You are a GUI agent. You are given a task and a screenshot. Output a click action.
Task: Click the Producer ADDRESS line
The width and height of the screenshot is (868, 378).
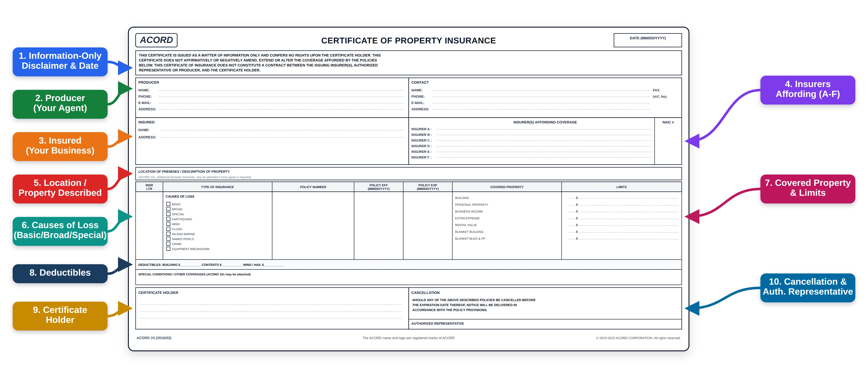pos(281,109)
